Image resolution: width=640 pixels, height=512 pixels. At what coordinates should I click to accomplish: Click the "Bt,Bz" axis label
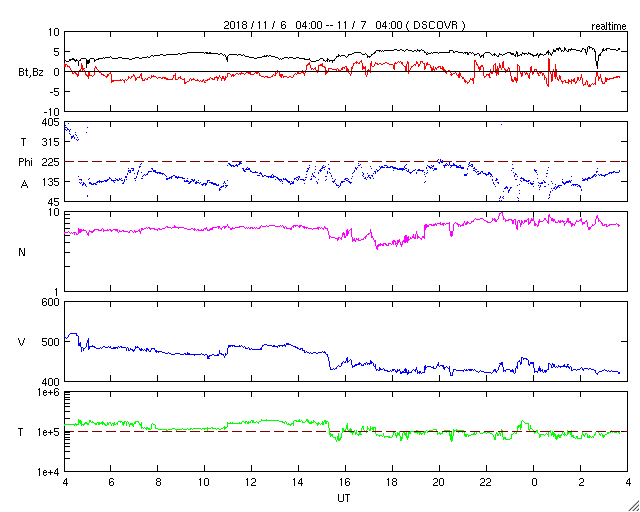tap(31, 72)
